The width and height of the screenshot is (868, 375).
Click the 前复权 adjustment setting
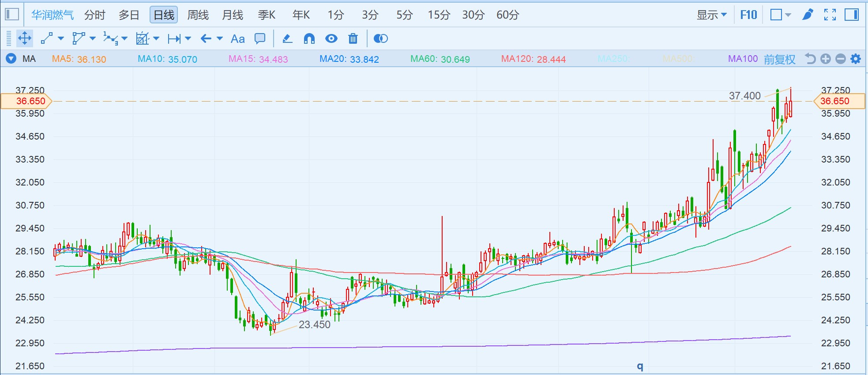[779, 59]
